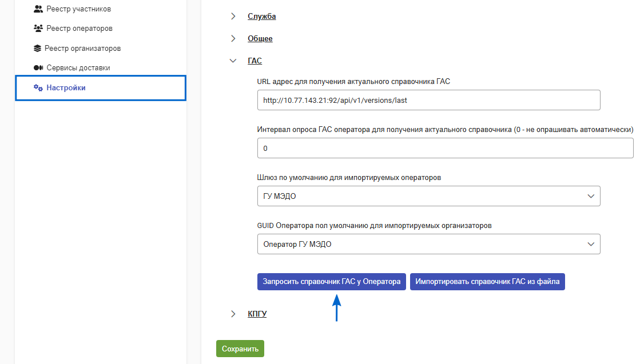Click the Сервисы доставки icon
This screenshot has width=644, height=364.
click(x=38, y=67)
